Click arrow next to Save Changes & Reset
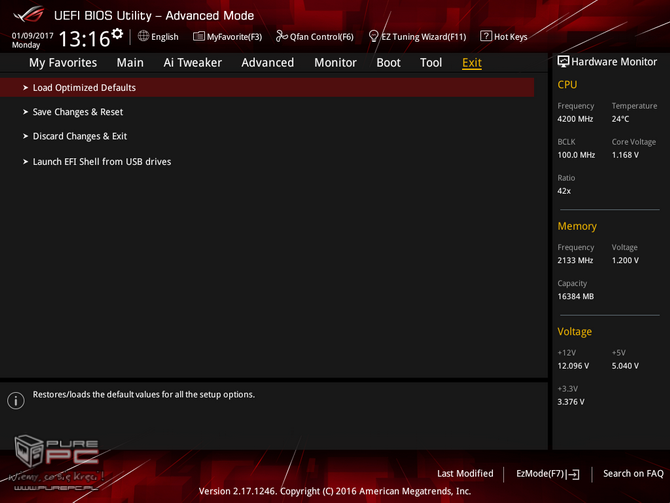670x503 pixels. (26, 112)
